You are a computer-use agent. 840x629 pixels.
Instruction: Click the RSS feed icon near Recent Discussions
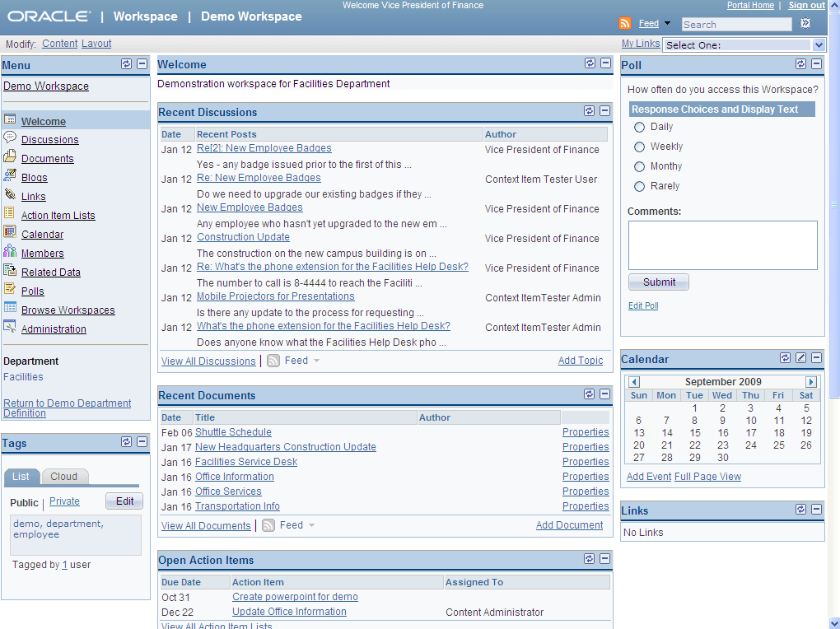click(x=273, y=361)
